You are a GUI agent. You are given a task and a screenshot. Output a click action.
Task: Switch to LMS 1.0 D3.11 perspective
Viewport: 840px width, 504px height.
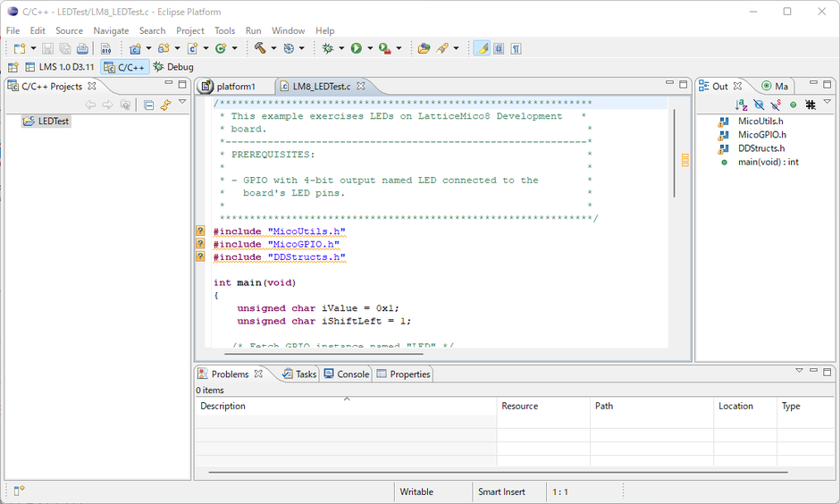click(59, 67)
